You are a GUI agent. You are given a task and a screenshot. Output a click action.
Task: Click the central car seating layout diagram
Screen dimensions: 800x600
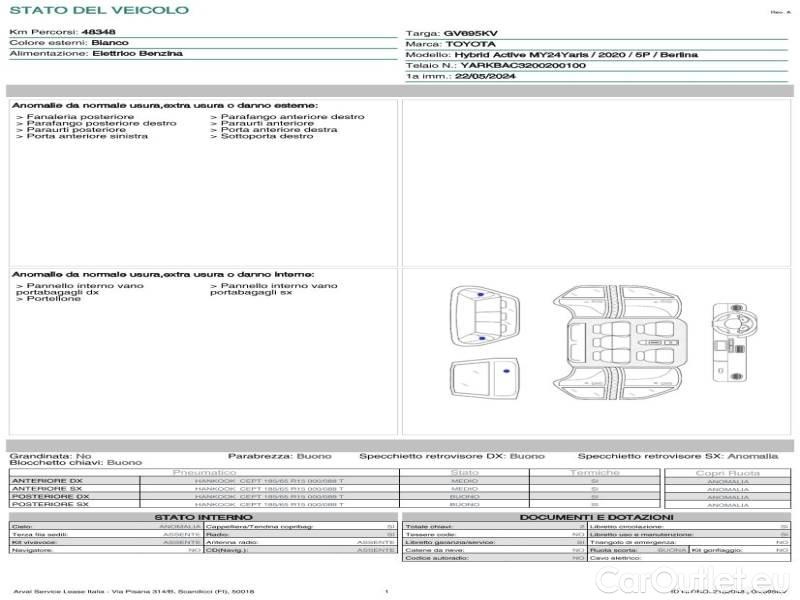click(617, 345)
